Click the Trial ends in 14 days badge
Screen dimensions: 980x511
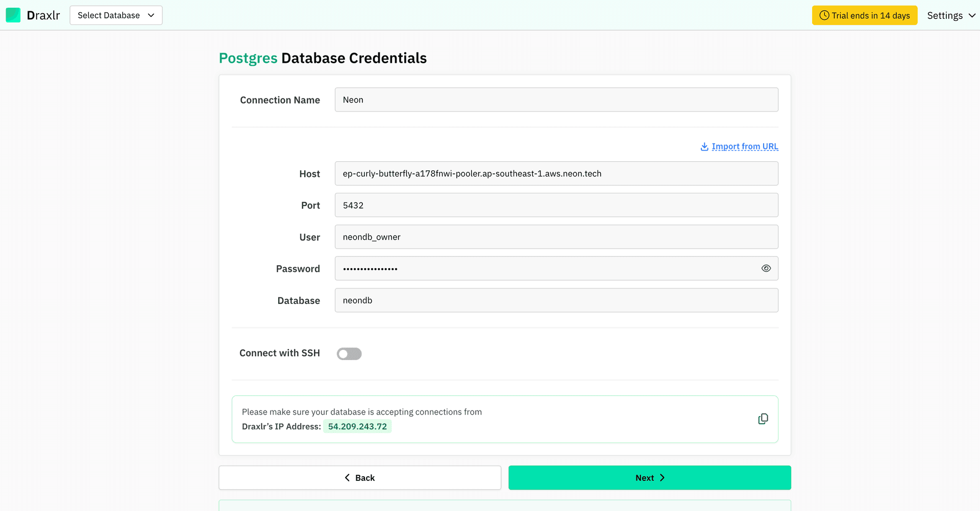click(864, 15)
